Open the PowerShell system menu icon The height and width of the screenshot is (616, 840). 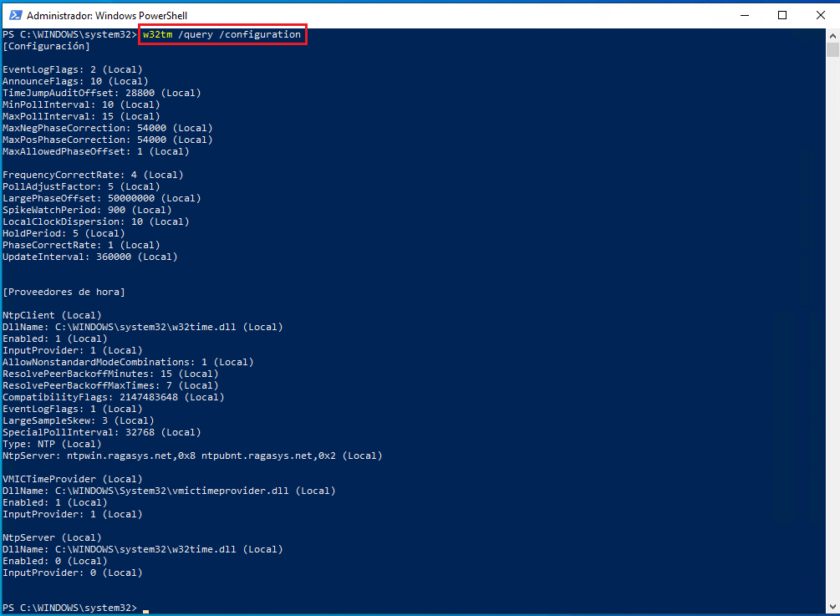[14, 15]
